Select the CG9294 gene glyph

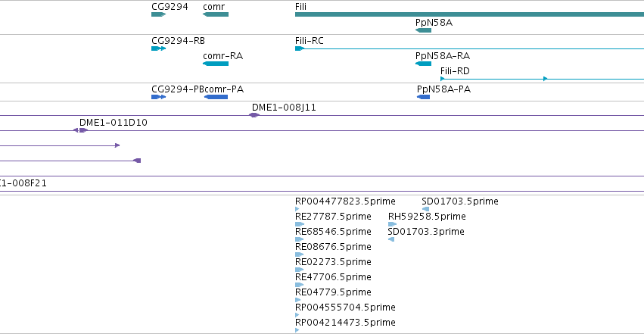[x=158, y=14]
